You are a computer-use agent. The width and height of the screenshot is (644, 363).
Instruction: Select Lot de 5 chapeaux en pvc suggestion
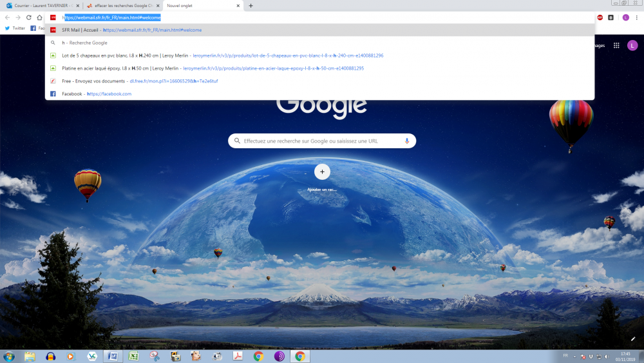(x=319, y=55)
